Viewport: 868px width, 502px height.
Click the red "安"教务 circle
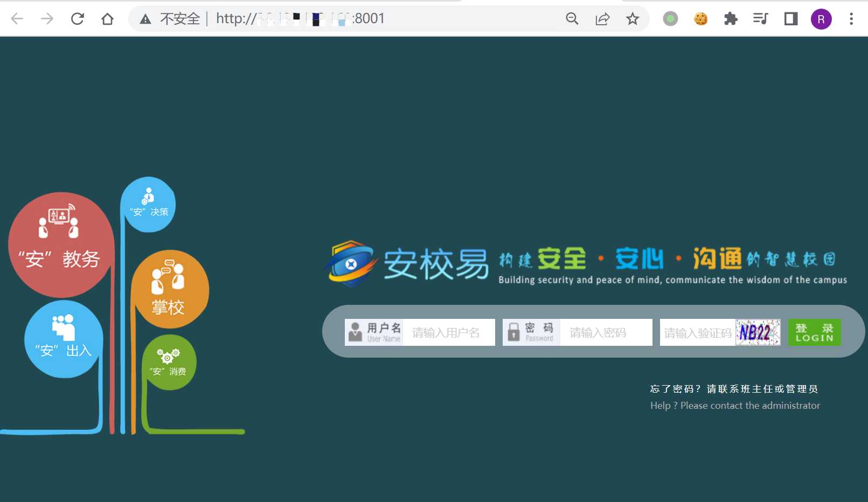click(60, 245)
